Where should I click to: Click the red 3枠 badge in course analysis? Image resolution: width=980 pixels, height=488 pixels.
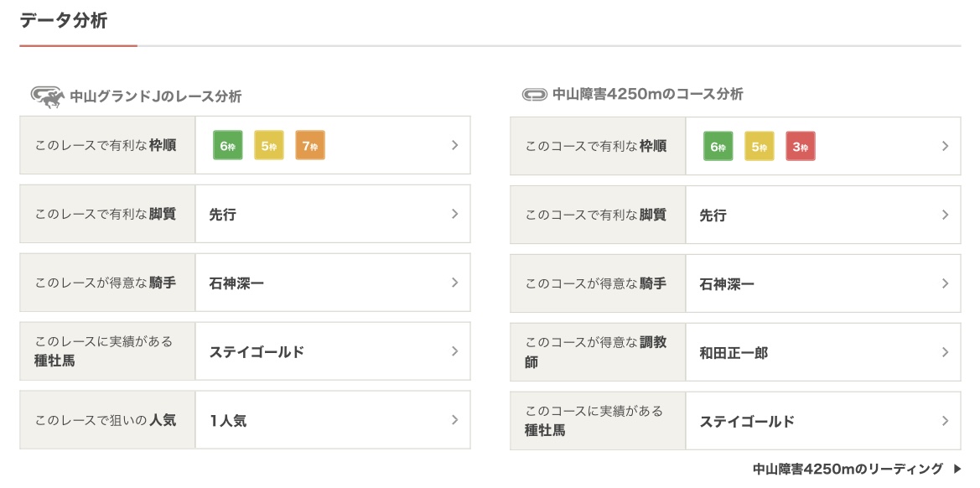point(801,146)
